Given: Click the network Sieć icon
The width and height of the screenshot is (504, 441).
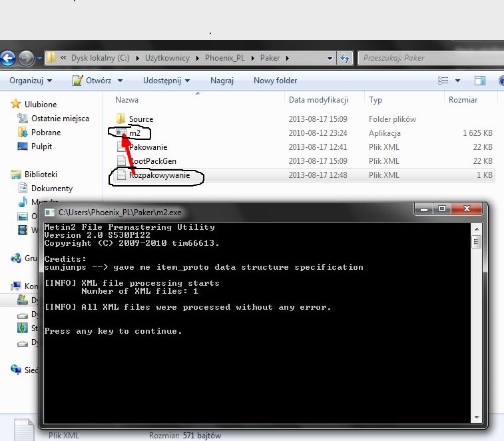Looking at the screenshot, I should [16, 370].
